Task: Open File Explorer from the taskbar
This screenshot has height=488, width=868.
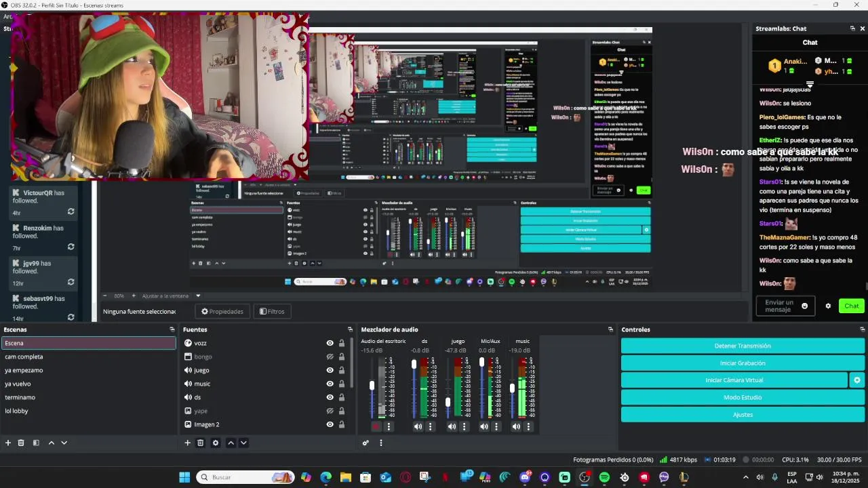Action: coord(345,477)
